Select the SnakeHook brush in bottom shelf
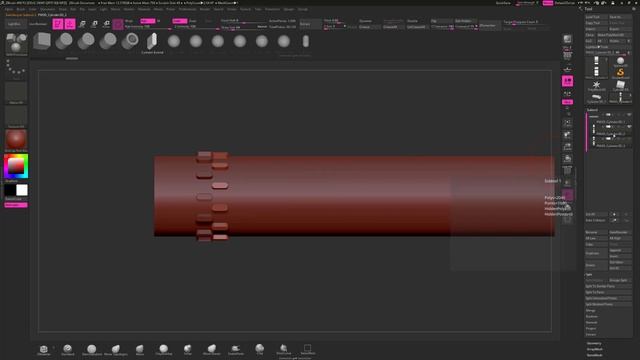 click(x=236, y=349)
